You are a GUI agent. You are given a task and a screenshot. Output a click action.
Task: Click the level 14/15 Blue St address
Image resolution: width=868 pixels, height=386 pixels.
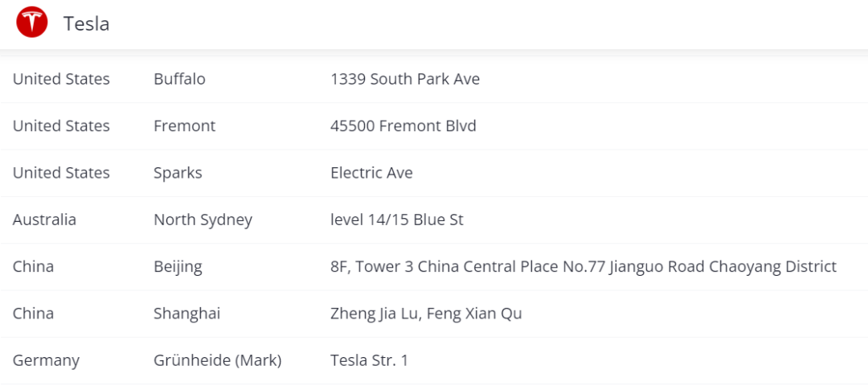coord(397,220)
